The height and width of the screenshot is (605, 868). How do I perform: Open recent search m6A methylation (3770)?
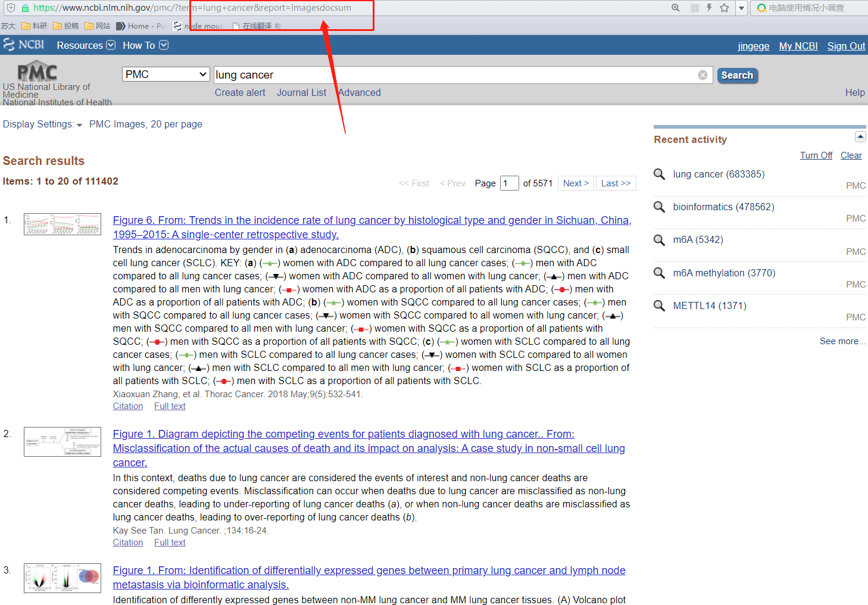[x=724, y=273]
